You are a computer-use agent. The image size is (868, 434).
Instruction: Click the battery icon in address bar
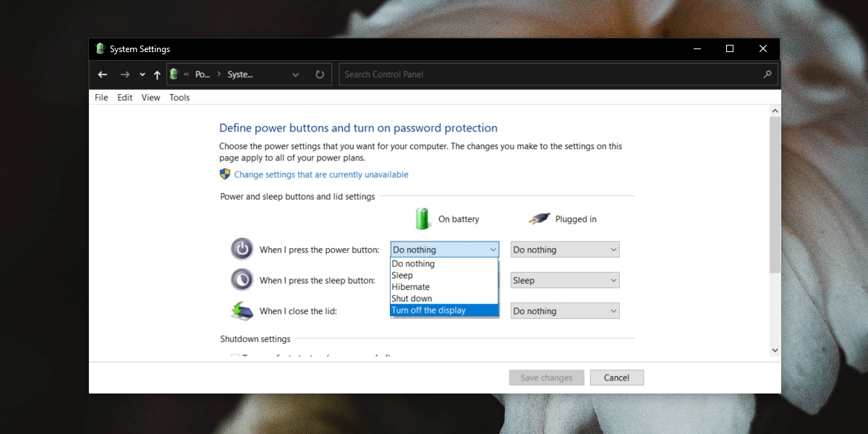(174, 74)
